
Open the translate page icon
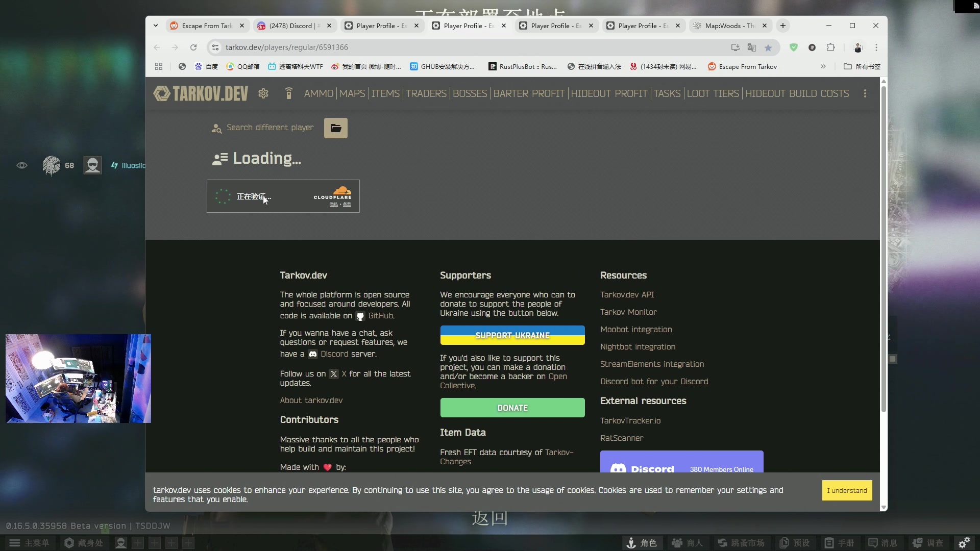tap(752, 47)
